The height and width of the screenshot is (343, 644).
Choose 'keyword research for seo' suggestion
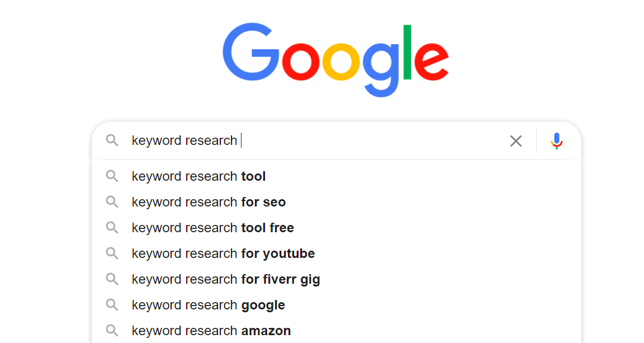pos(209,202)
